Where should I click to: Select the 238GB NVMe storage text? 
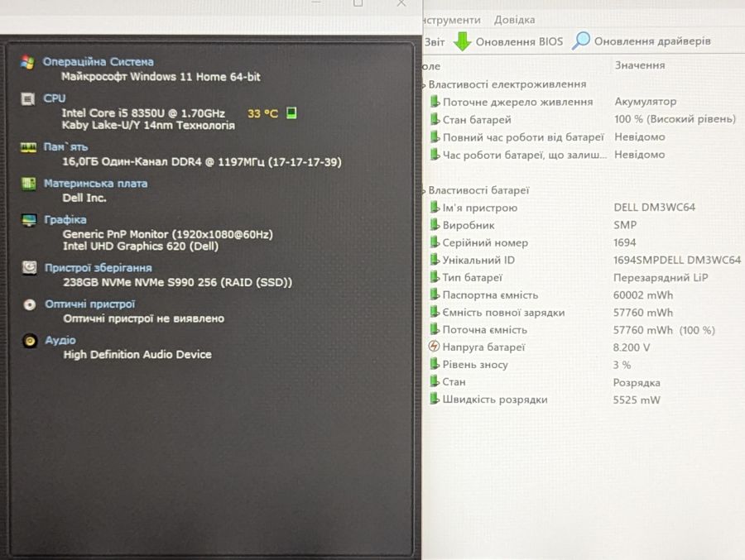[x=178, y=282]
